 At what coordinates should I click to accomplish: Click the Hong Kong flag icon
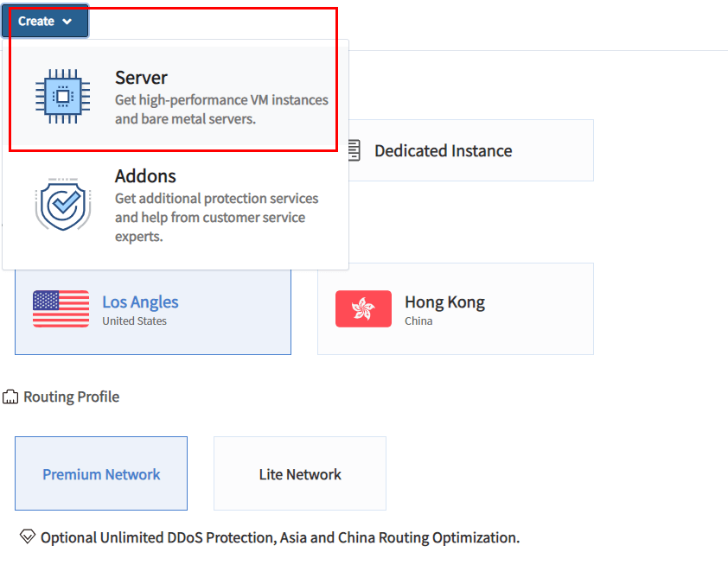tap(363, 309)
